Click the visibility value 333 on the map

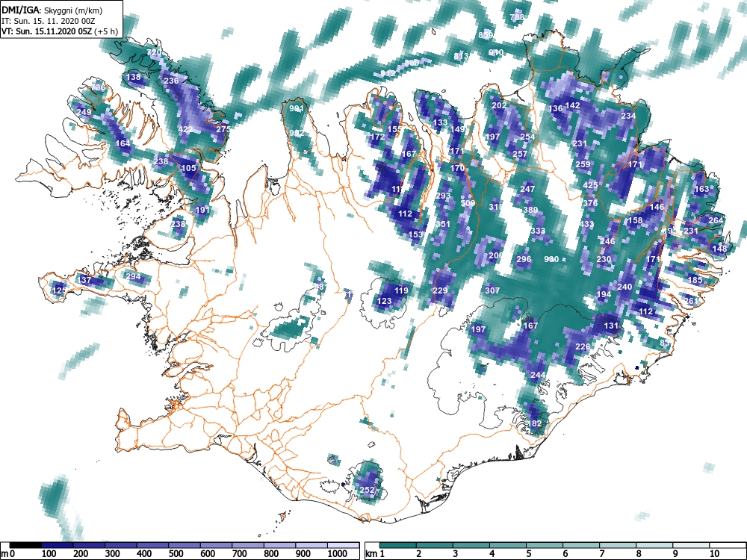coord(538,231)
